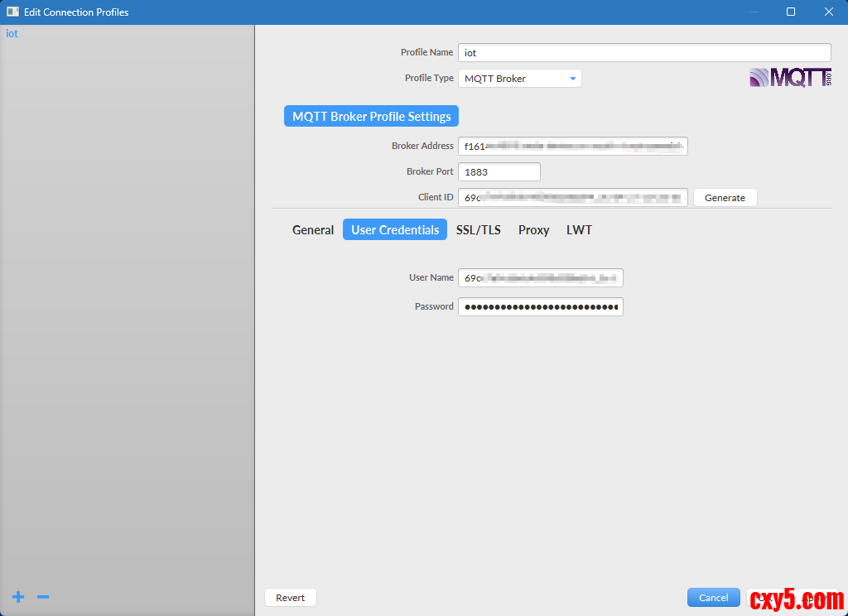Click the MQTT Broker Profile Settings header button
The height and width of the screenshot is (616, 848).
click(371, 116)
